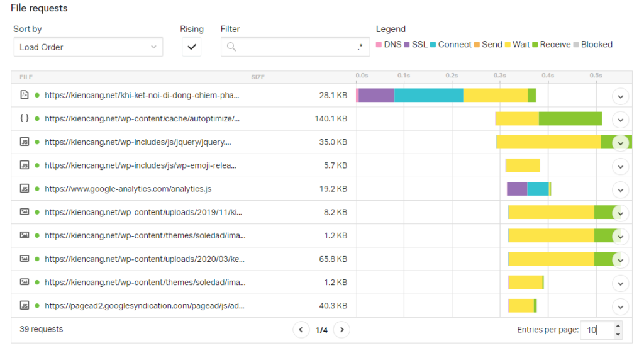Click the curly braces CSS file icon
644x353 pixels.
25,118
